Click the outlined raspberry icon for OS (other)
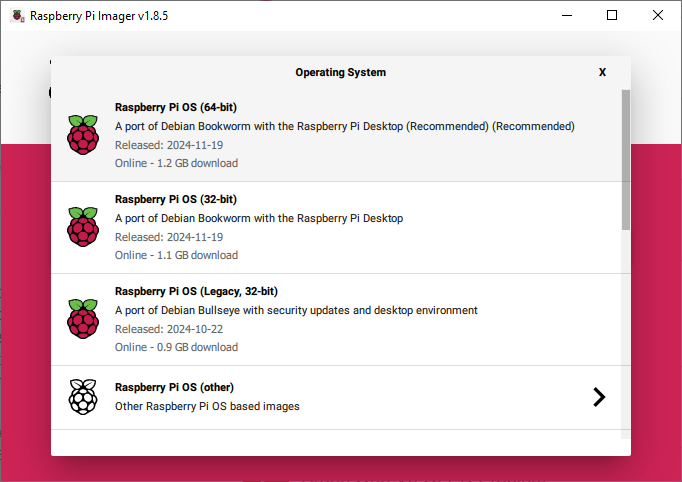The width and height of the screenshot is (682, 482). tap(83, 397)
